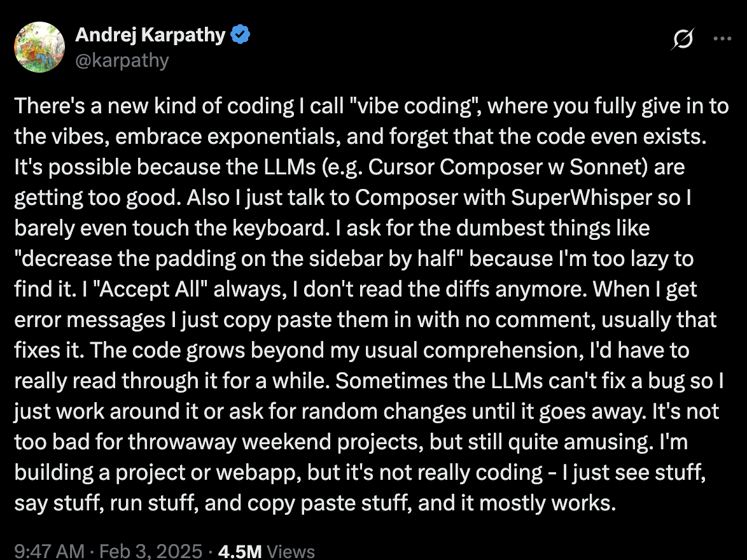Click the Views label beside 4.5M

point(290,551)
